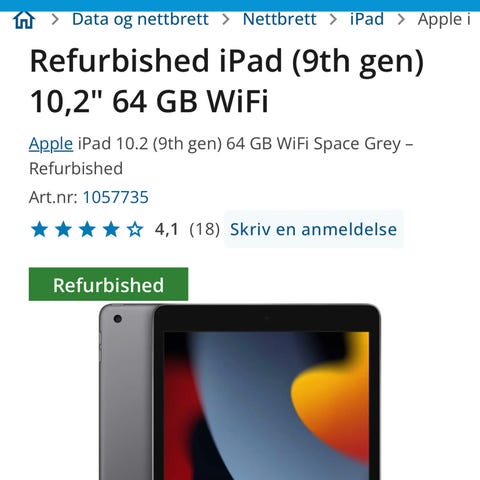Click the green Refurbished badge
The height and width of the screenshot is (480, 480).
108,284
